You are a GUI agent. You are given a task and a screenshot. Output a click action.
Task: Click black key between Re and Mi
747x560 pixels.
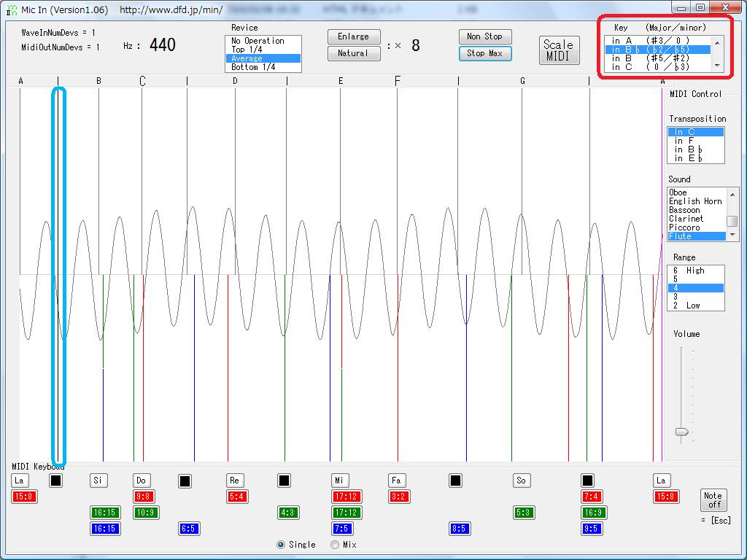coord(284,481)
